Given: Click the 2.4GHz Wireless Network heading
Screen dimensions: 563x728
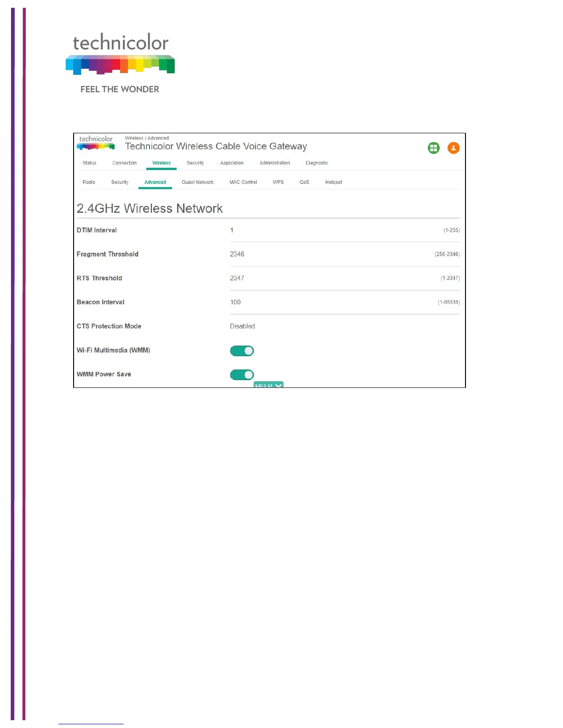Looking at the screenshot, I should [149, 209].
